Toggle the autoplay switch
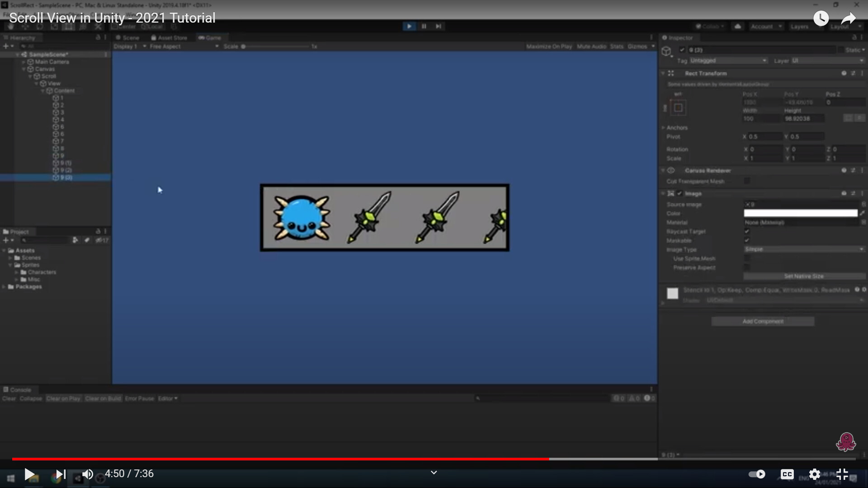This screenshot has width=868, height=488. 757,474
